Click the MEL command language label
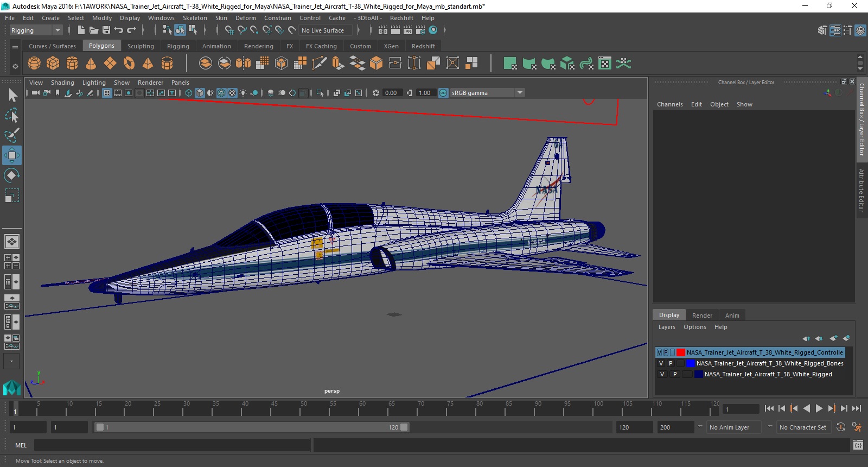The image size is (868, 467). (21, 445)
